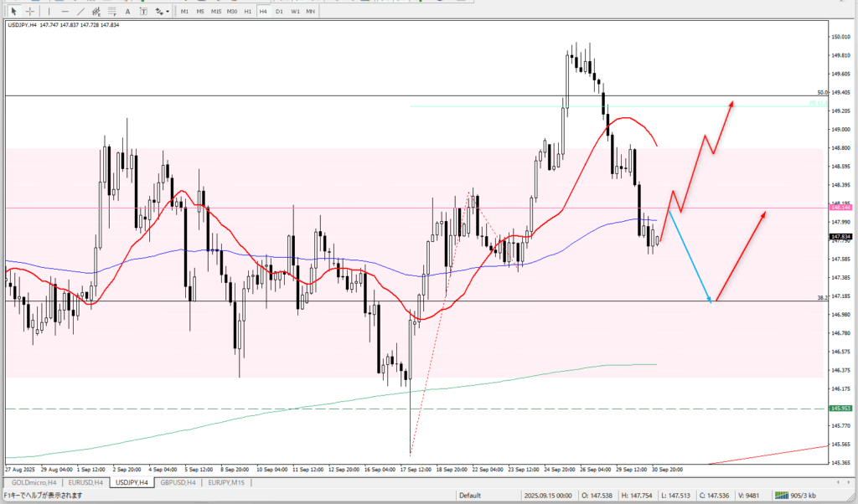This screenshot has height=504, width=858.
Task: Pick the horizontal line drawing tool
Action: click(65, 11)
